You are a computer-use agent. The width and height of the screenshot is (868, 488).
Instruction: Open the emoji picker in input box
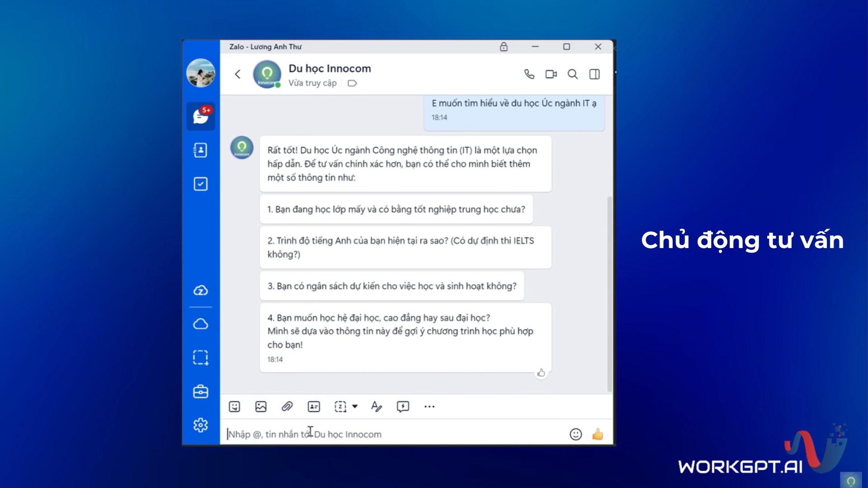pyautogui.click(x=576, y=434)
